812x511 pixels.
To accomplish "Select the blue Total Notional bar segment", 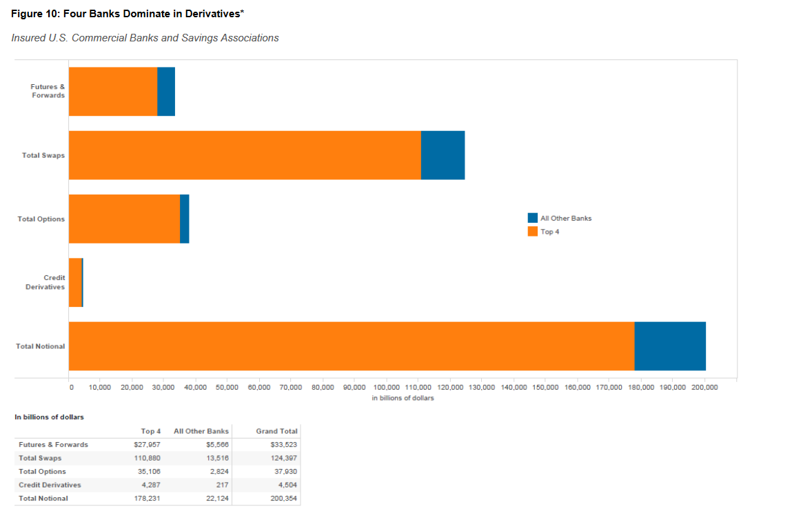I will tap(670, 346).
